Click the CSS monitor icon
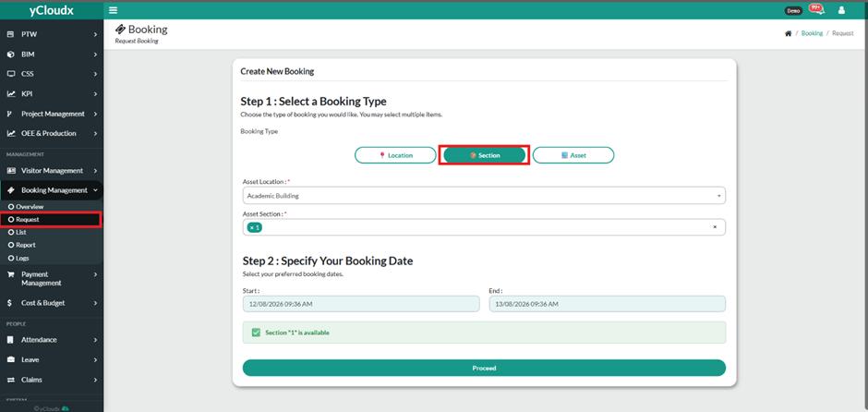This screenshot has height=412, width=868. (10, 74)
